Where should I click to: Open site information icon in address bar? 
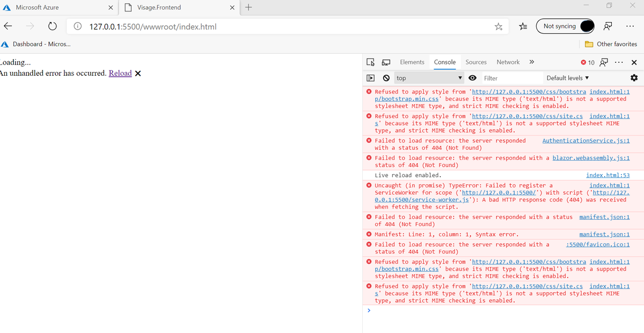click(78, 26)
